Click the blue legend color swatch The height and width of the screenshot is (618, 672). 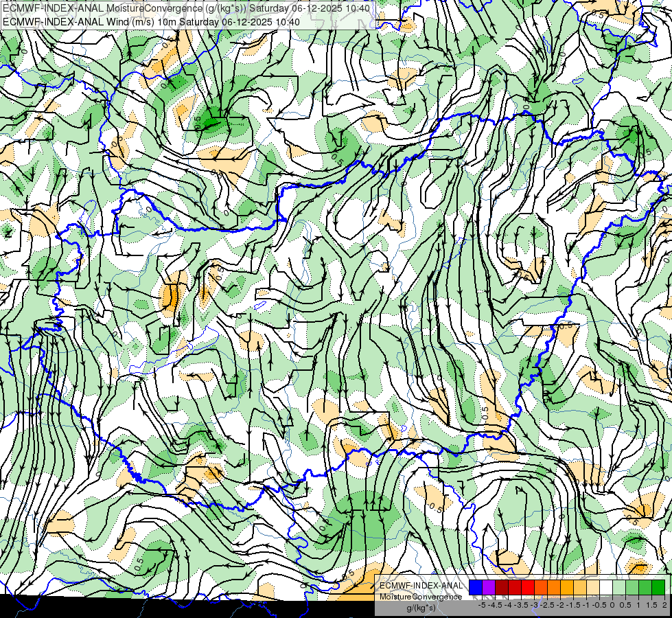coord(476,588)
